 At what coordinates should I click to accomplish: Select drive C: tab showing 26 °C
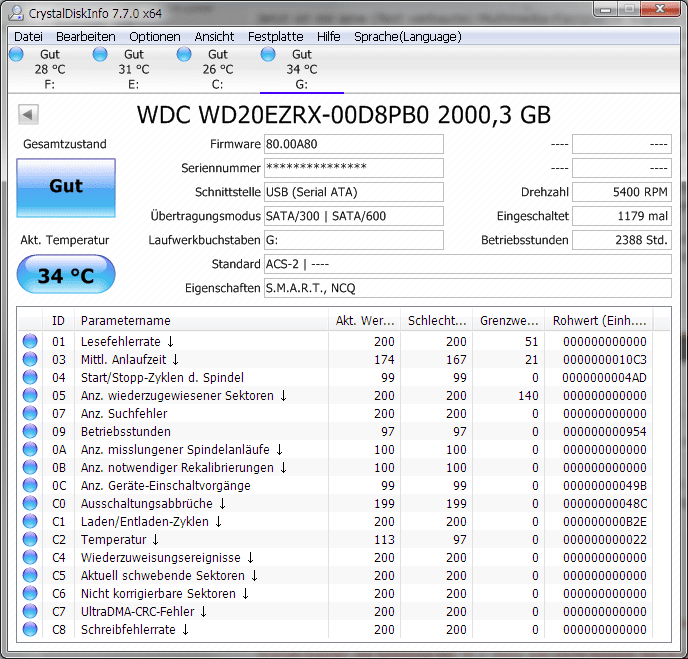tap(218, 69)
